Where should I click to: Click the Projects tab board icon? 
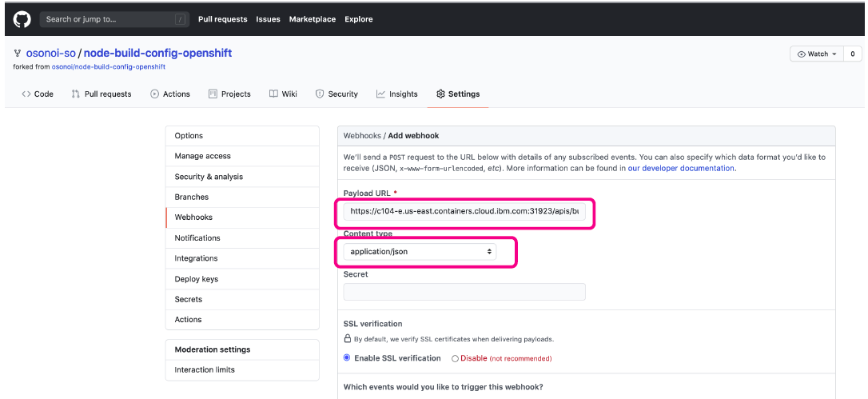coord(213,94)
